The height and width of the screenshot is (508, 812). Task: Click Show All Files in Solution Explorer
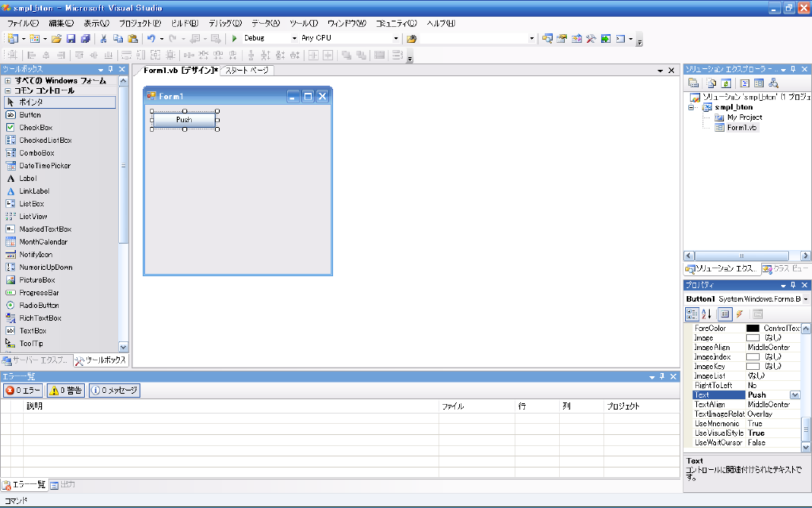coord(711,83)
